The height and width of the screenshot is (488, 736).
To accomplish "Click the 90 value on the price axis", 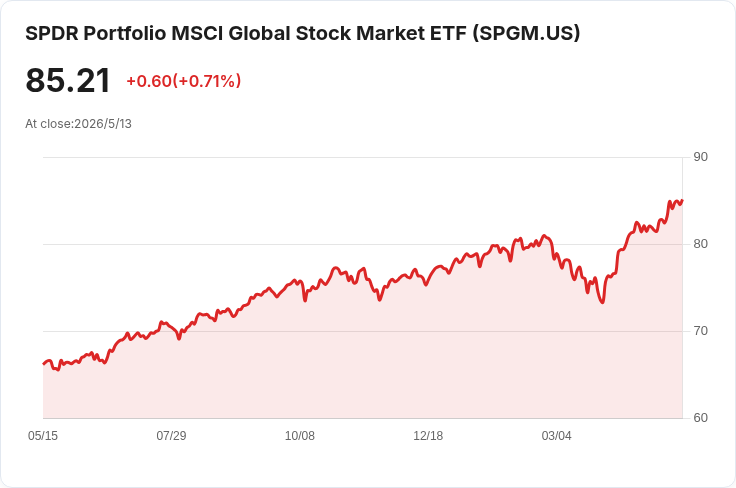I will 700,157.
